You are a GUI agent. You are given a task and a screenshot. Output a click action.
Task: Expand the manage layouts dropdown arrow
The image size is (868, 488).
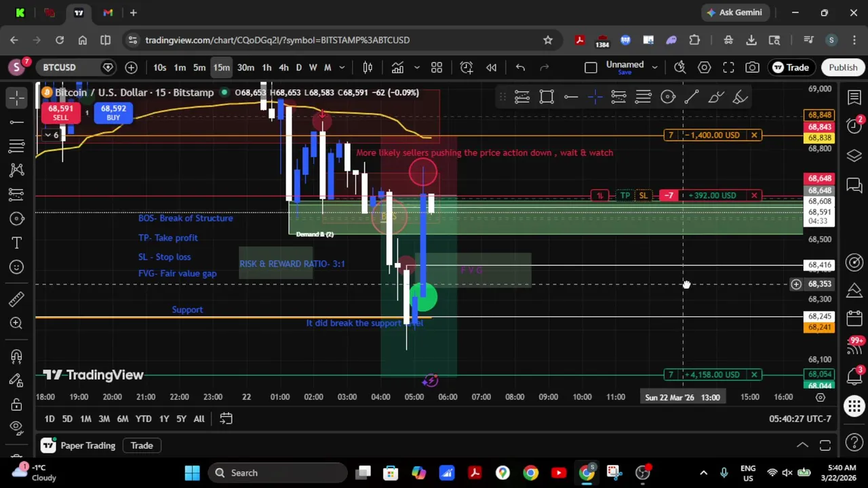654,67
